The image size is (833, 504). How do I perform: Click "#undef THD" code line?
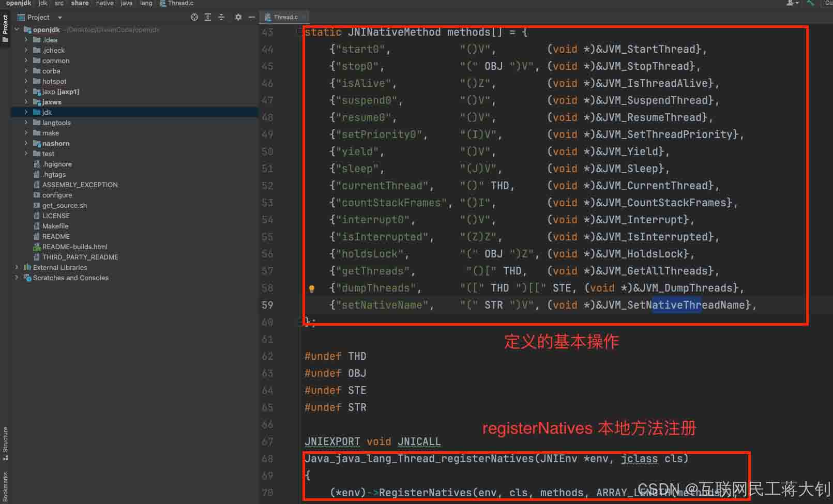point(336,356)
